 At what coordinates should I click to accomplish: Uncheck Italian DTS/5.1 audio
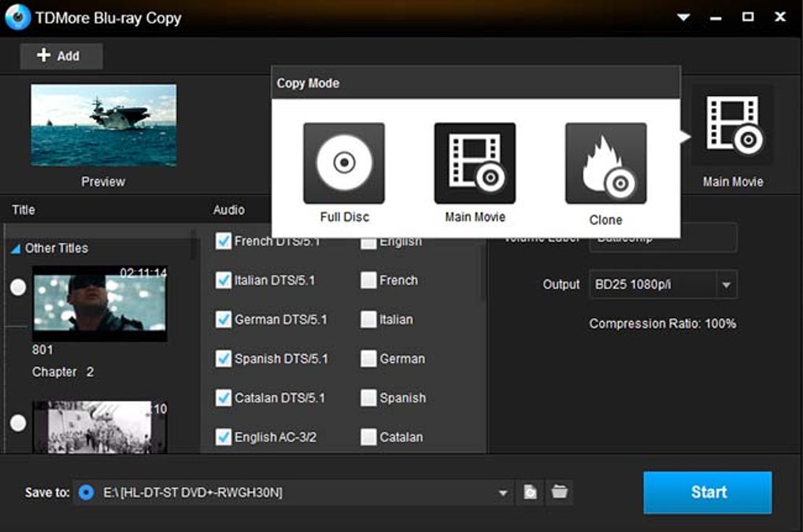[224, 280]
